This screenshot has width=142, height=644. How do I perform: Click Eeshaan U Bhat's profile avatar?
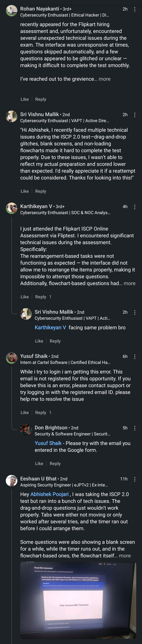click(12, 481)
